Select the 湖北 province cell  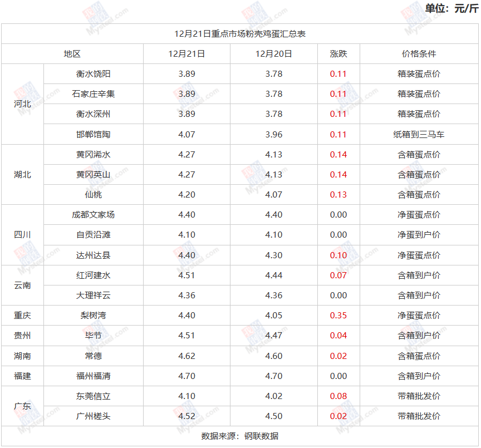point(22,175)
